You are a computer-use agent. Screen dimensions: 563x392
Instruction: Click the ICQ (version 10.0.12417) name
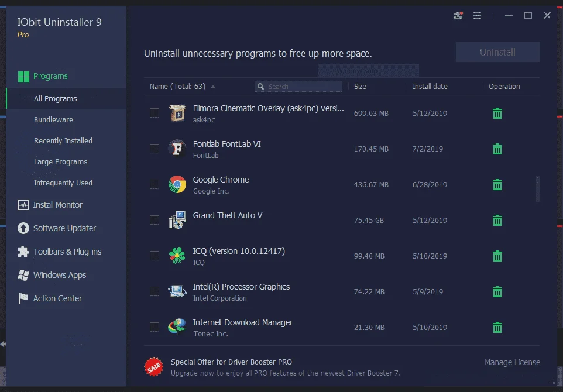(239, 251)
